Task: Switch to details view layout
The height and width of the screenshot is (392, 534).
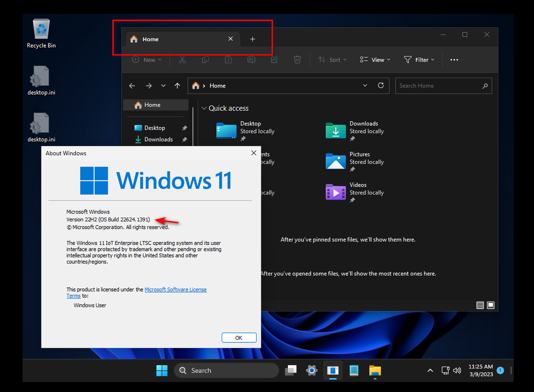Action: (480, 305)
